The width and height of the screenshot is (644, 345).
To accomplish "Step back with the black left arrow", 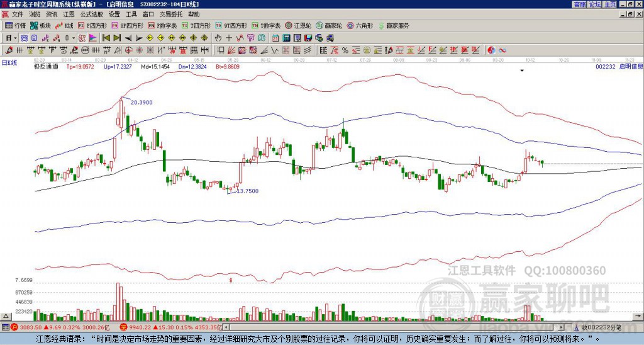I will click(128, 38).
